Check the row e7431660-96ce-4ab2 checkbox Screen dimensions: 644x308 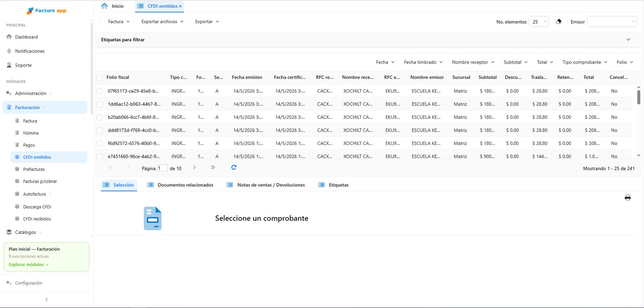pyautogui.click(x=100, y=156)
